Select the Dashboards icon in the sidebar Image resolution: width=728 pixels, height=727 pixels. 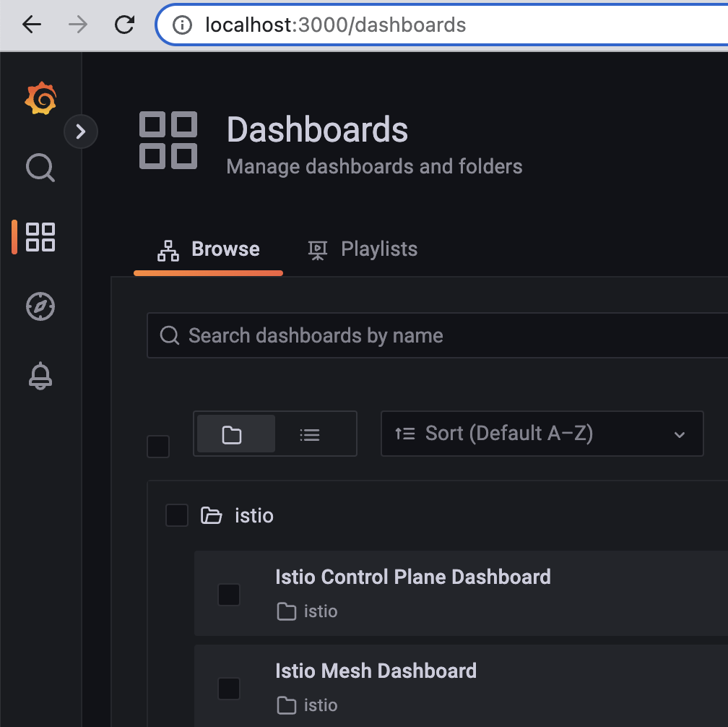coord(40,237)
